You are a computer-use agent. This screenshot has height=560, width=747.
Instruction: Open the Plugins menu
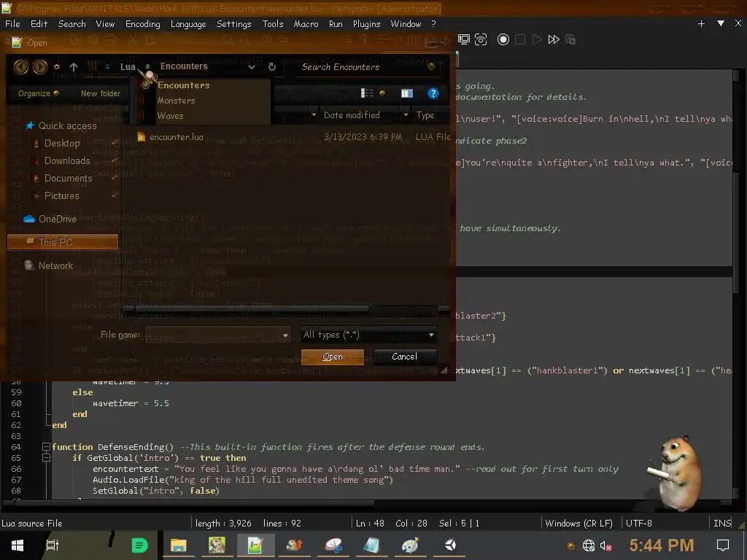[366, 24]
